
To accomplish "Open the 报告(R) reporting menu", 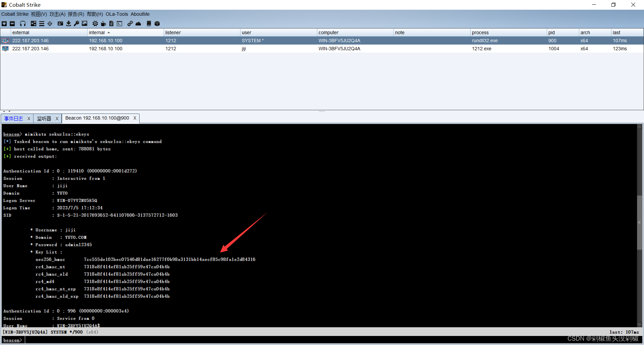I will click(x=76, y=14).
